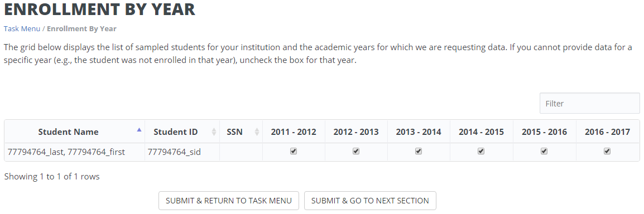Click the Enrollment By Year breadcrumb text
Screen dimensions: 644x214
tap(81, 28)
